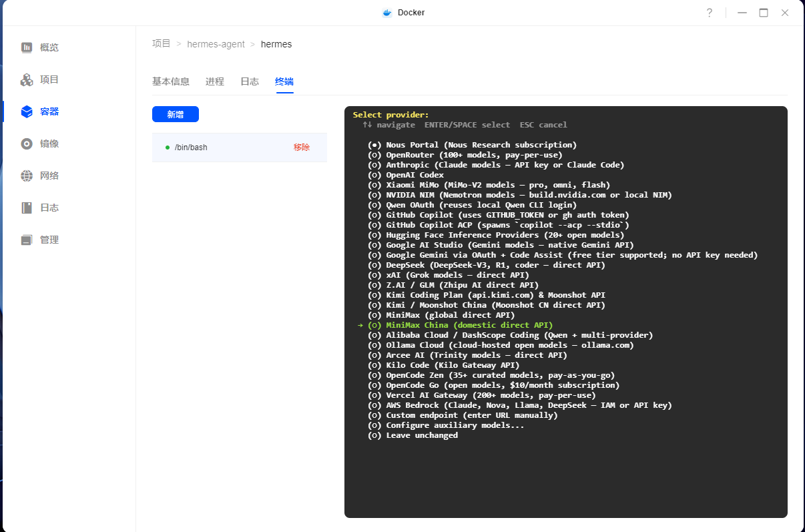Click the Docker whale icon in title bar
Screen dimensions: 805x532
click(386, 13)
